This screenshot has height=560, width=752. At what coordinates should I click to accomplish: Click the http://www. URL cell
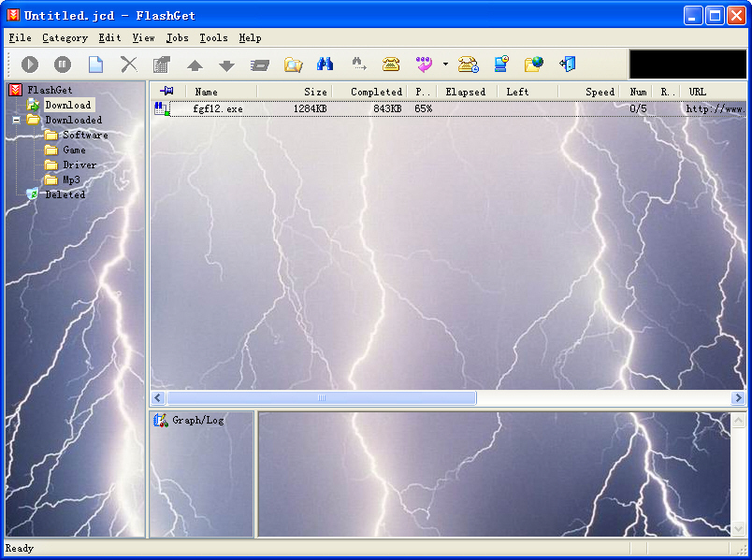[x=716, y=108]
